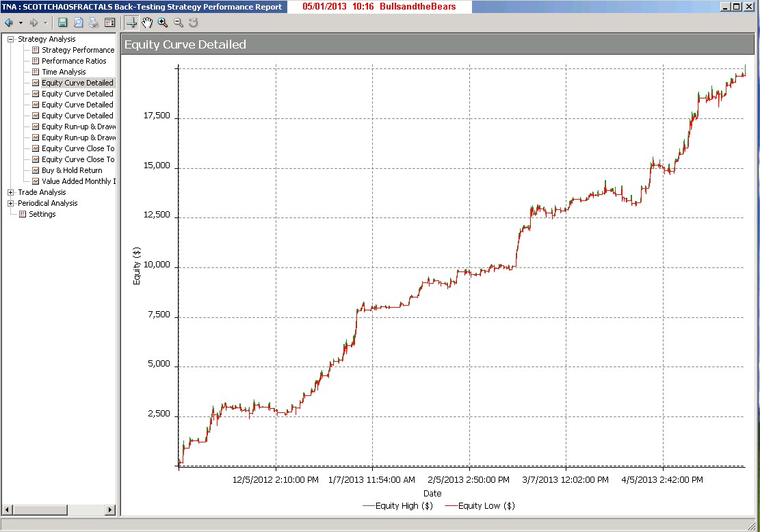Open Buy & Hold Return chart item

pos(72,170)
